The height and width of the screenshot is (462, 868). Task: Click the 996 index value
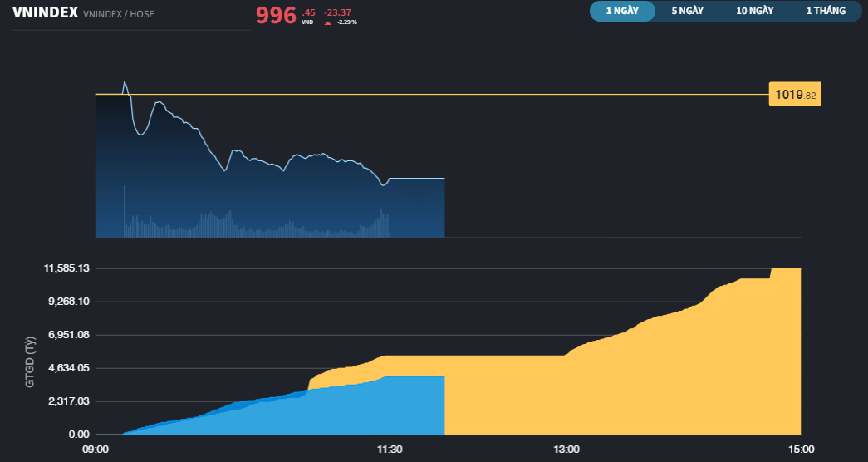coord(277,16)
